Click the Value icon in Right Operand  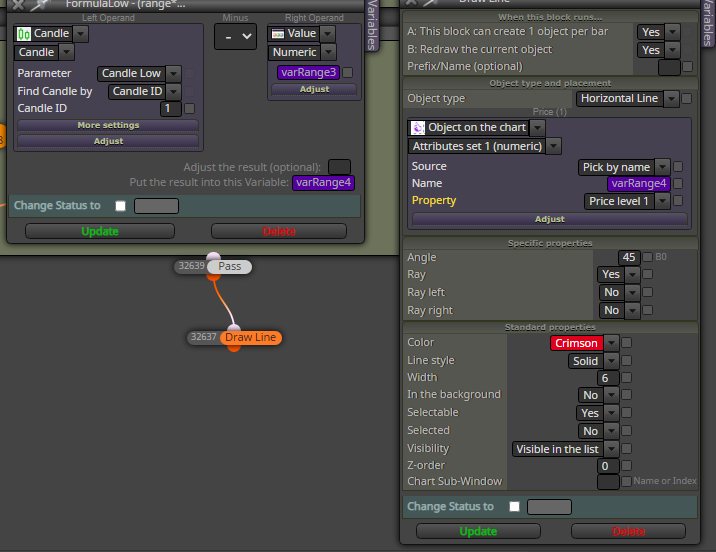278,34
